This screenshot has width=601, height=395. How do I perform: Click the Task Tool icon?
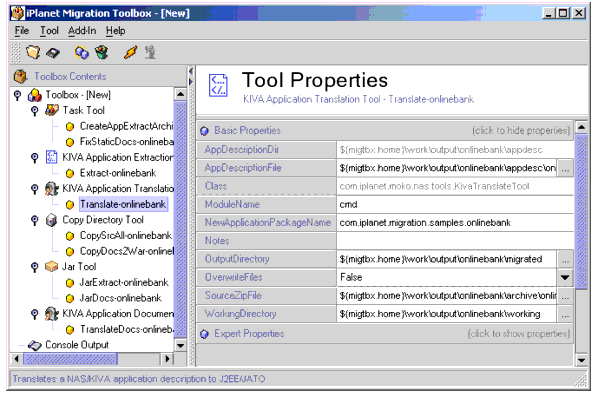(x=52, y=110)
